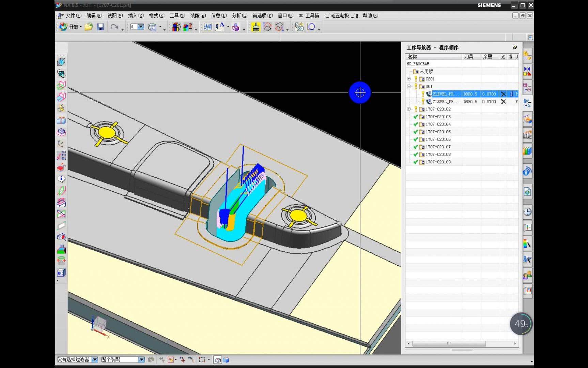
Task: Click the yellow brush icon in toolbar
Action: tap(256, 27)
